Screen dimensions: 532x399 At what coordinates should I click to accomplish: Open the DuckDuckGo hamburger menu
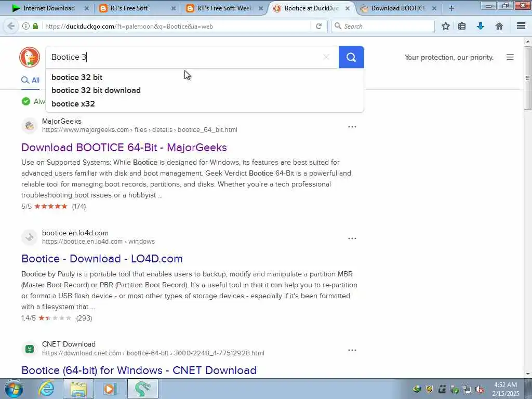[510, 57]
